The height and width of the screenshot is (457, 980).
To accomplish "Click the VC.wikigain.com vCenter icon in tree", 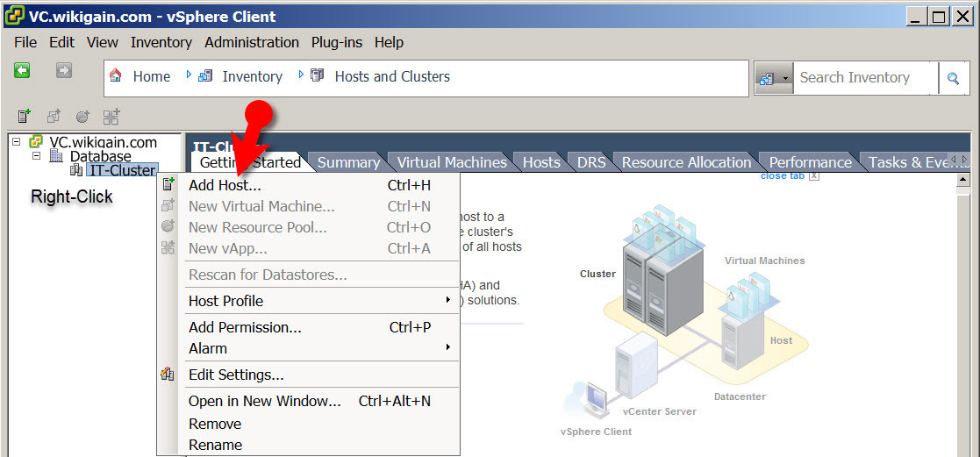I will click(x=36, y=142).
